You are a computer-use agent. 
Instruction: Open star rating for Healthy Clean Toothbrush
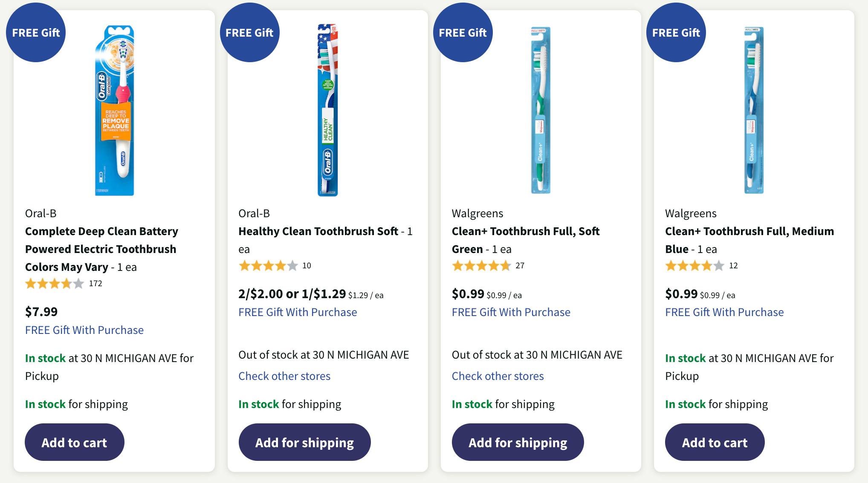tap(268, 266)
